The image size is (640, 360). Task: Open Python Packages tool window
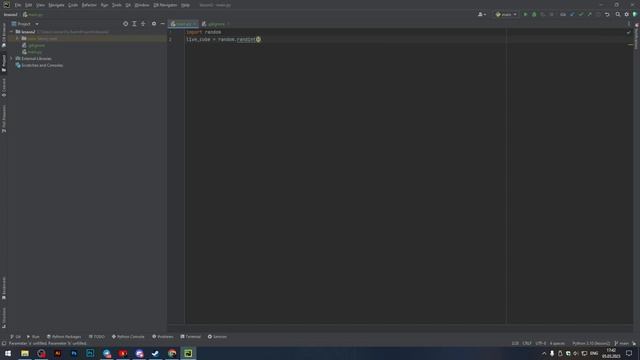pos(64,337)
